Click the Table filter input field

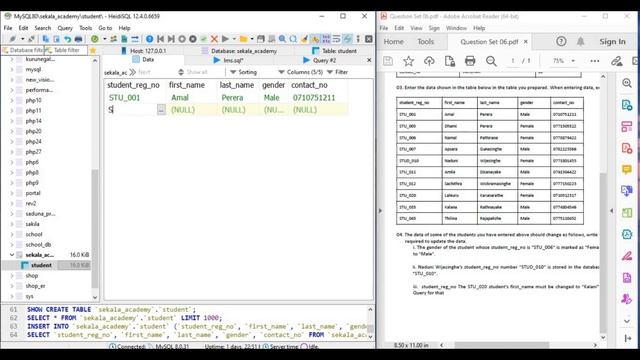pyautogui.click(x=66, y=50)
